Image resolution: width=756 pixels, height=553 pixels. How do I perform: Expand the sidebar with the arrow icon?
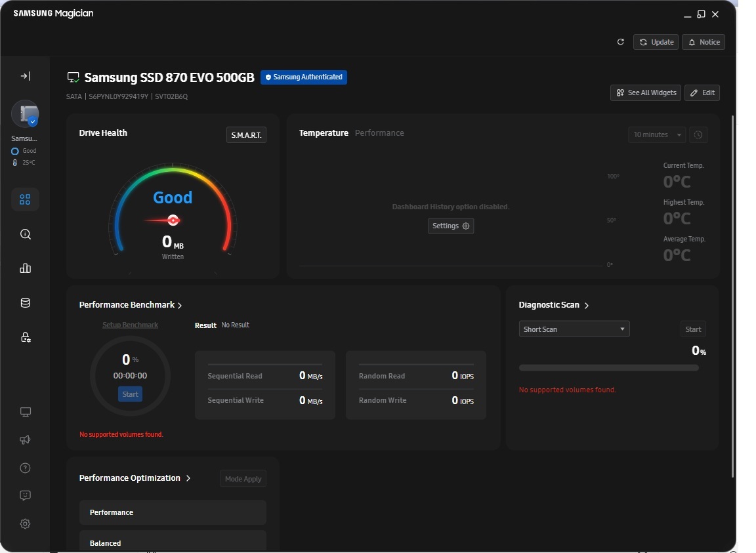pyautogui.click(x=26, y=76)
